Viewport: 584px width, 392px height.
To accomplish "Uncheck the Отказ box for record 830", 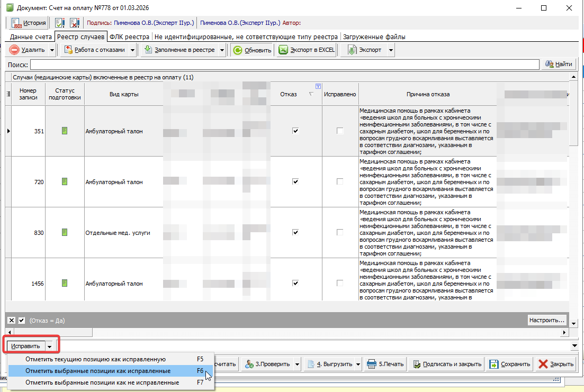I will coord(295,232).
